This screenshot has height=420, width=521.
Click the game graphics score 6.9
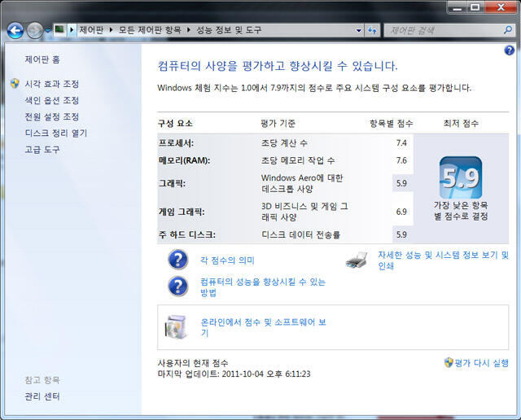[x=401, y=212]
